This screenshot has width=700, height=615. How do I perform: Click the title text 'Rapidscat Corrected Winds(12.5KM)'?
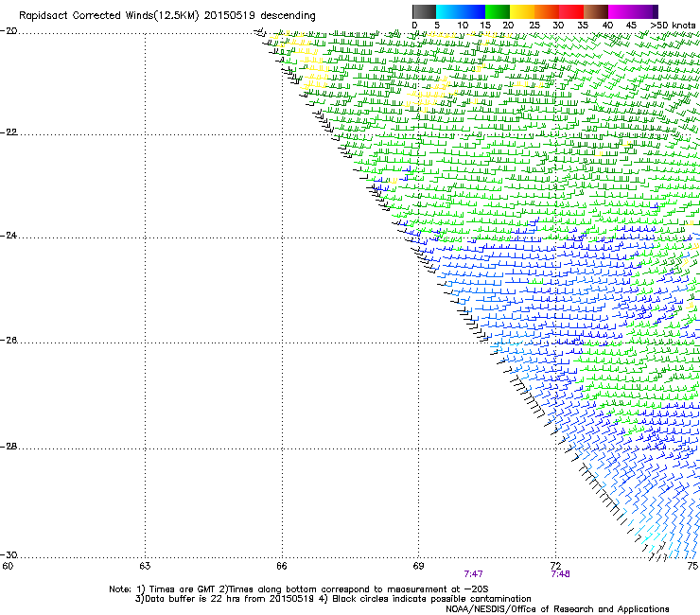[109, 16]
